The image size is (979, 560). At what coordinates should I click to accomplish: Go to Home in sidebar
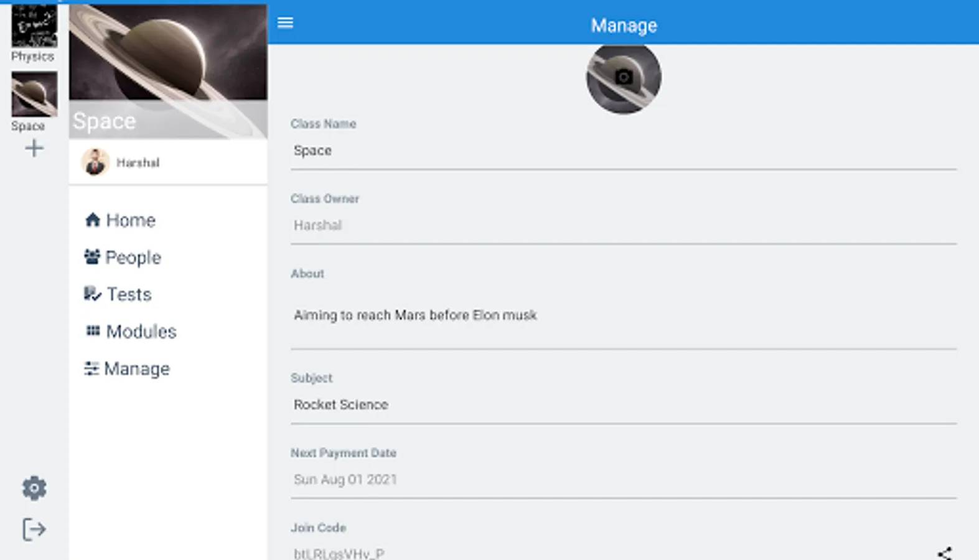(x=120, y=220)
